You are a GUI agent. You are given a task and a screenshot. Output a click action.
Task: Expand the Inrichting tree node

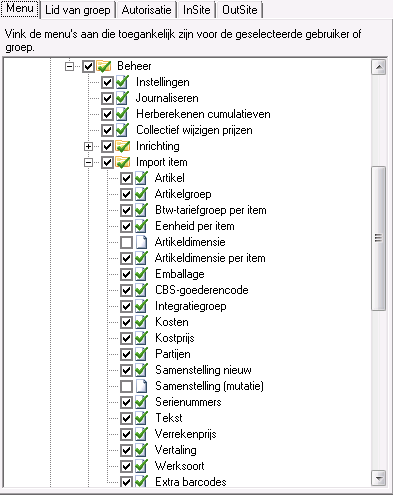pyautogui.click(x=88, y=146)
